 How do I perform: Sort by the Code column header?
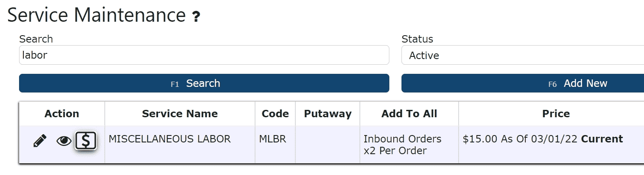click(275, 114)
